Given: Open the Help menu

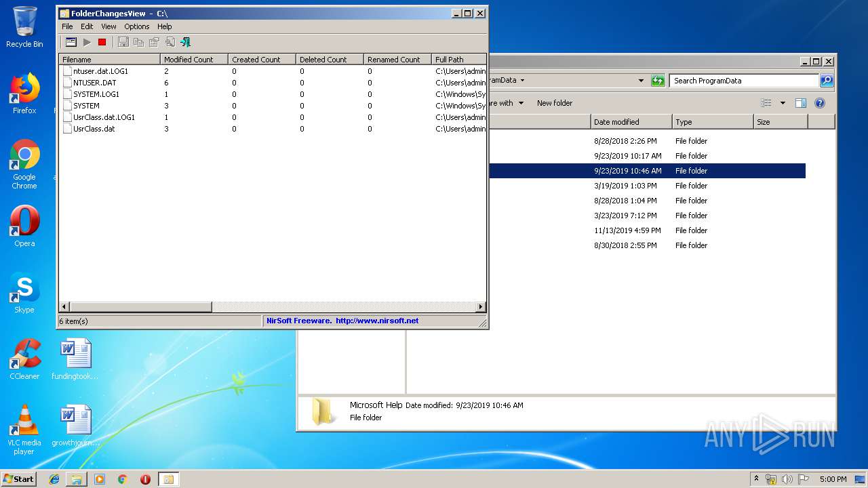Looking at the screenshot, I should coord(165,26).
